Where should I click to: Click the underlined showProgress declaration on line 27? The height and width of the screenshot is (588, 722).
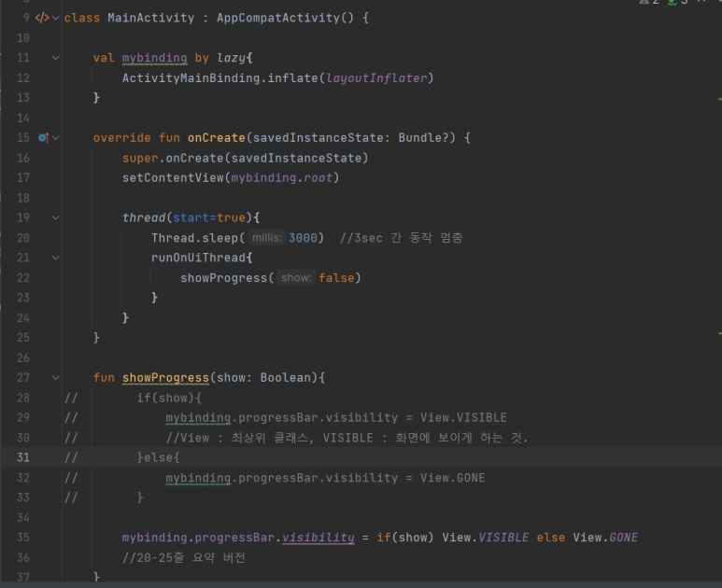(x=165, y=378)
